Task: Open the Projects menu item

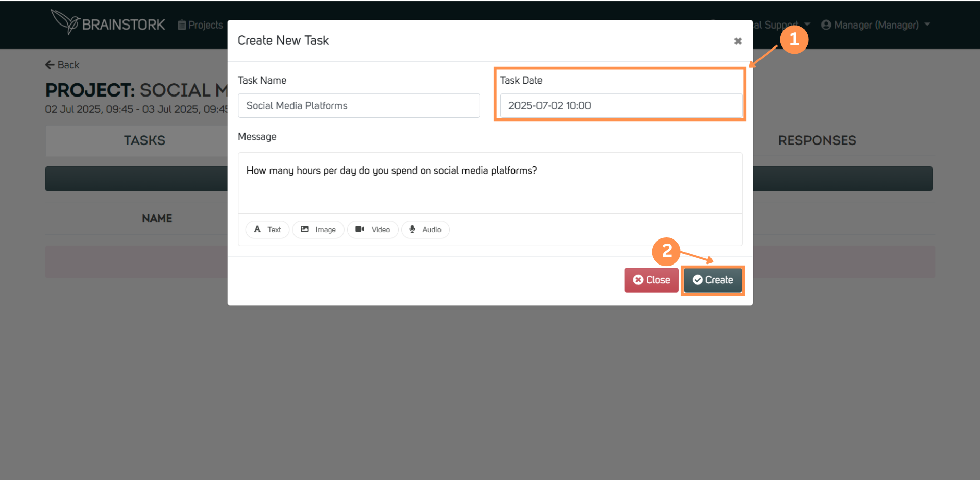Action: click(x=200, y=25)
